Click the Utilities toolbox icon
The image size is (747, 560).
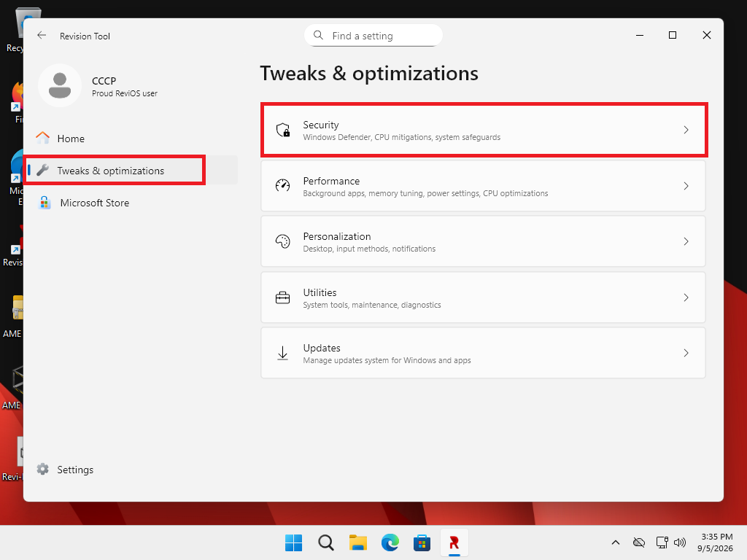pos(283,297)
